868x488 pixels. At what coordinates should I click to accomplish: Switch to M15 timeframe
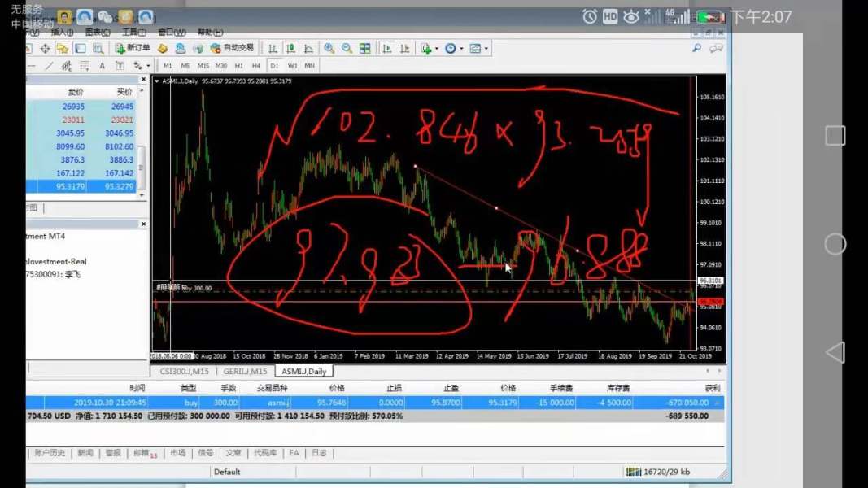(203, 66)
